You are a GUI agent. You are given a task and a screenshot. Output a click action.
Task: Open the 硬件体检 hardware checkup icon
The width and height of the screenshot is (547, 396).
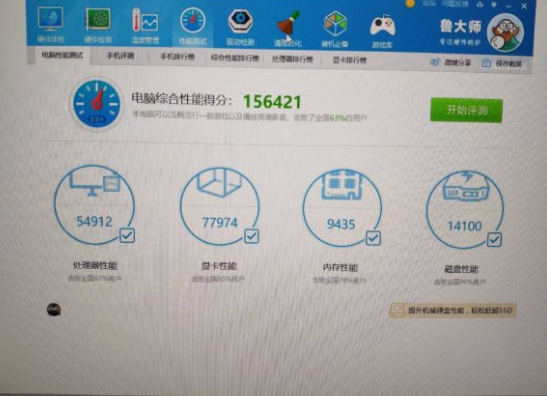[50, 19]
